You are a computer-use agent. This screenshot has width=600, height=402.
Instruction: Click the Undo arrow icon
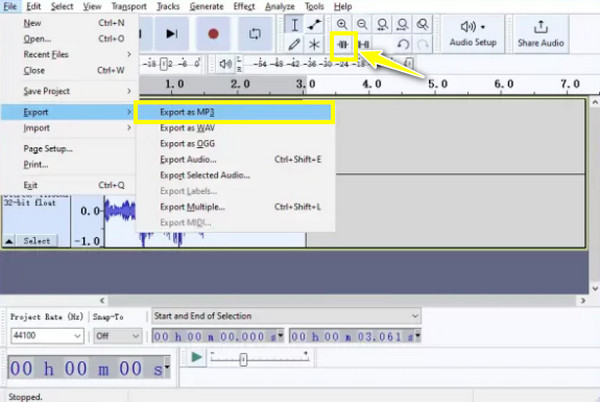pyautogui.click(x=403, y=45)
